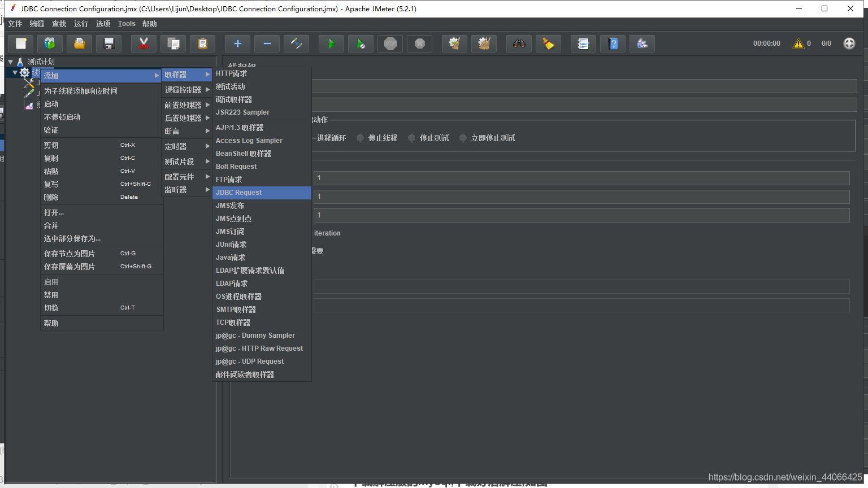Click the New test plan toolbar icon
The width and height of the screenshot is (868, 488).
tap(21, 43)
